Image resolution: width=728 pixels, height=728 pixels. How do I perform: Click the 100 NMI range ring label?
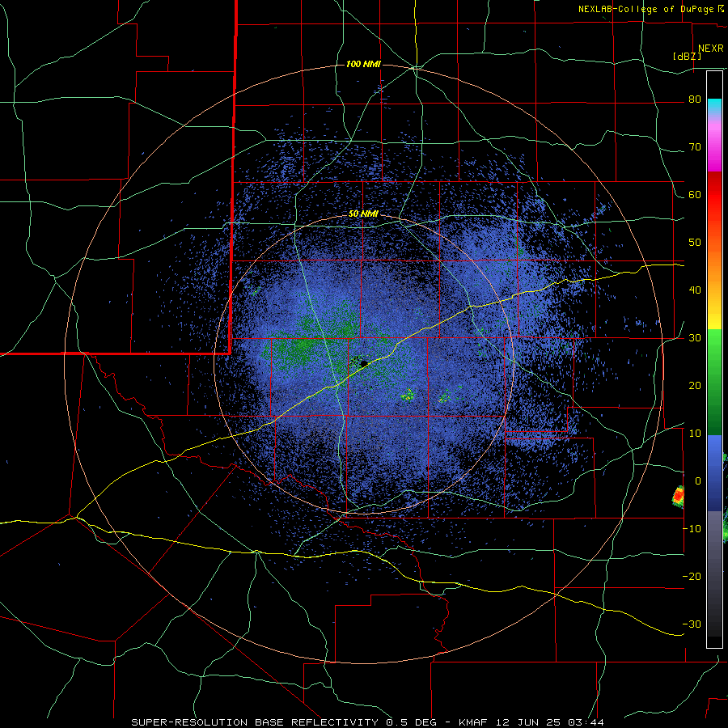pyautogui.click(x=363, y=64)
